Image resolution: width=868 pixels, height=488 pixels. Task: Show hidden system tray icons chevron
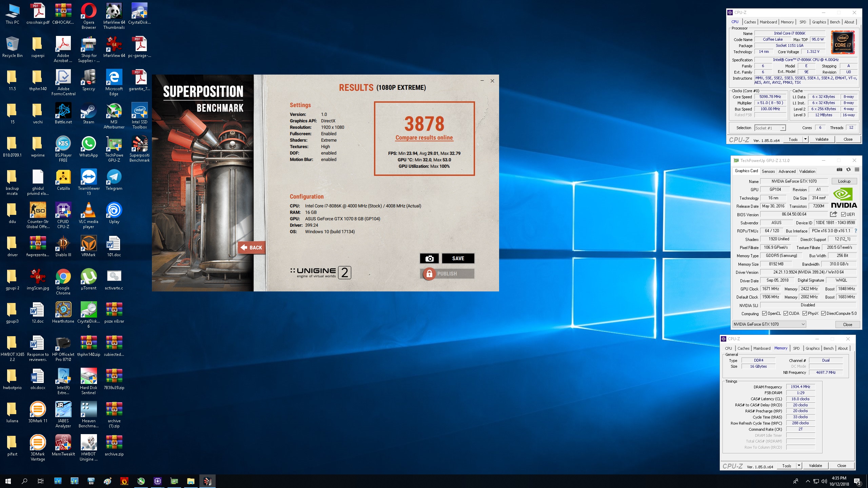(807, 481)
